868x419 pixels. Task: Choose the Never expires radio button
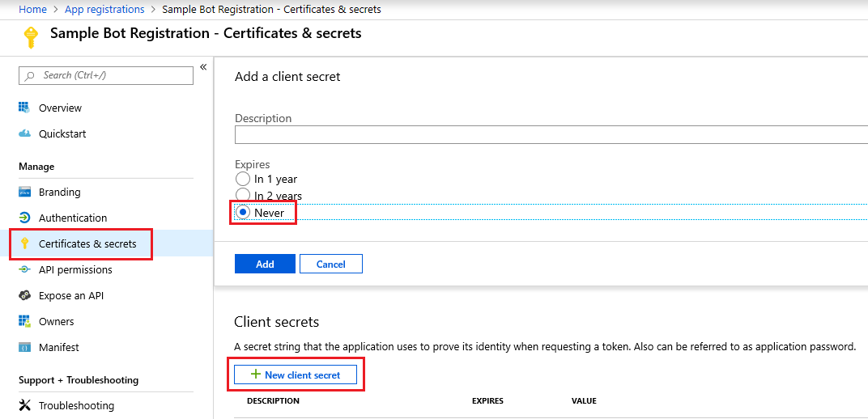tap(243, 212)
